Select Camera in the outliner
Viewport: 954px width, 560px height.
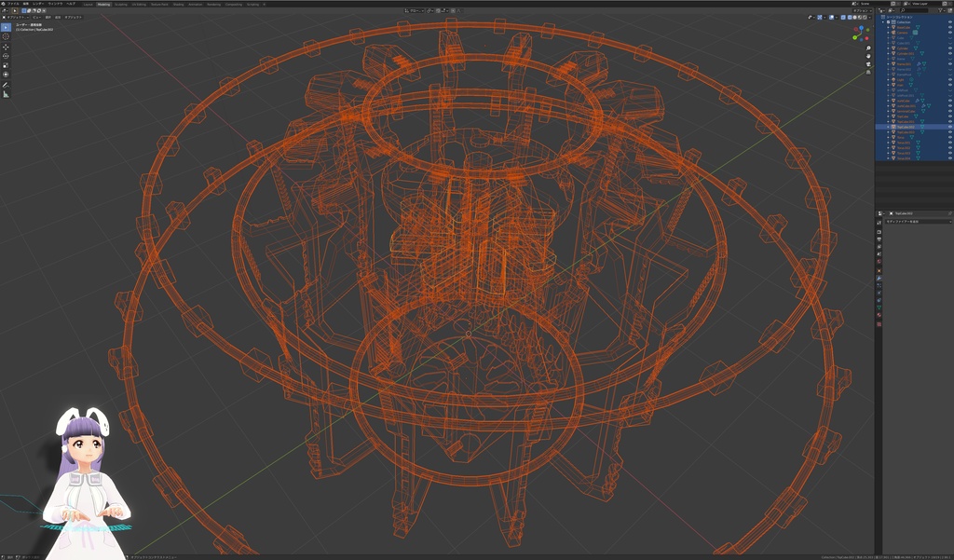pyautogui.click(x=902, y=33)
